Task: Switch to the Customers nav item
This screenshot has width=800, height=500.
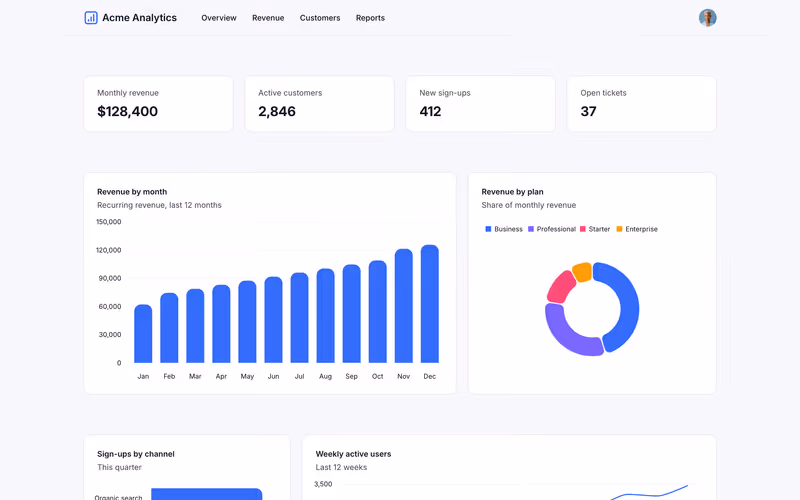Action: point(320,18)
